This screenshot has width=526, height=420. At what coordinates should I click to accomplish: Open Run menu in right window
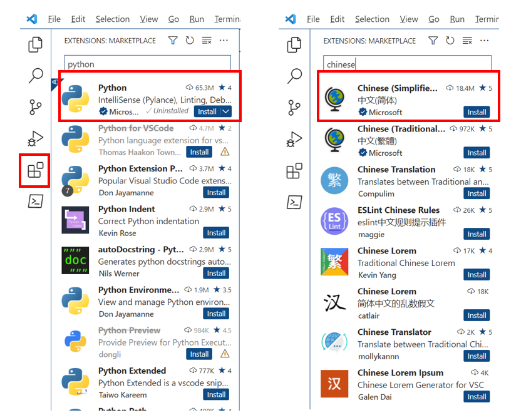point(457,19)
